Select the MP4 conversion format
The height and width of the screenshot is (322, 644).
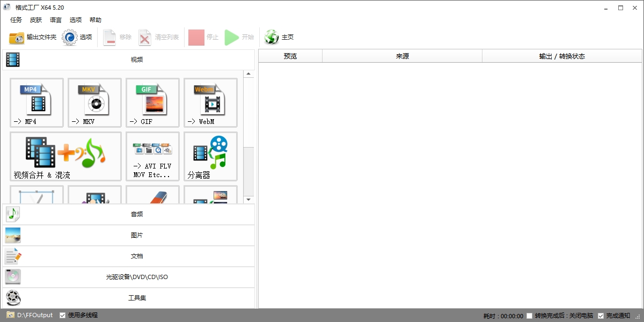[x=36, y=103]
